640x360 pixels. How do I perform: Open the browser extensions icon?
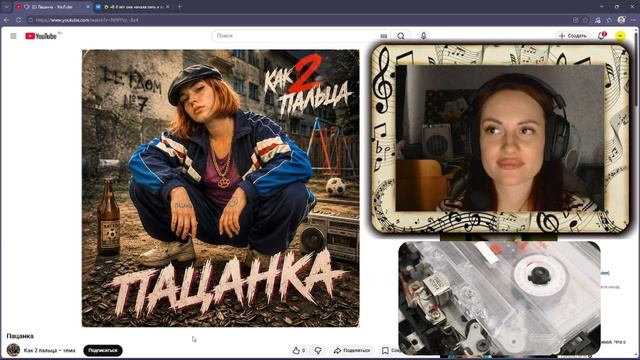pos(609,20)
